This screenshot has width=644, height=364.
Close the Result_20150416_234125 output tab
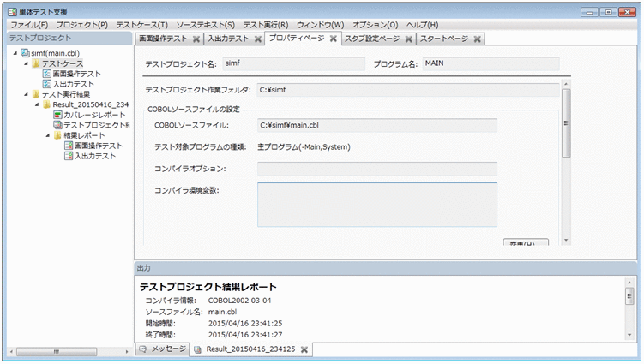[x=304, y=349]
